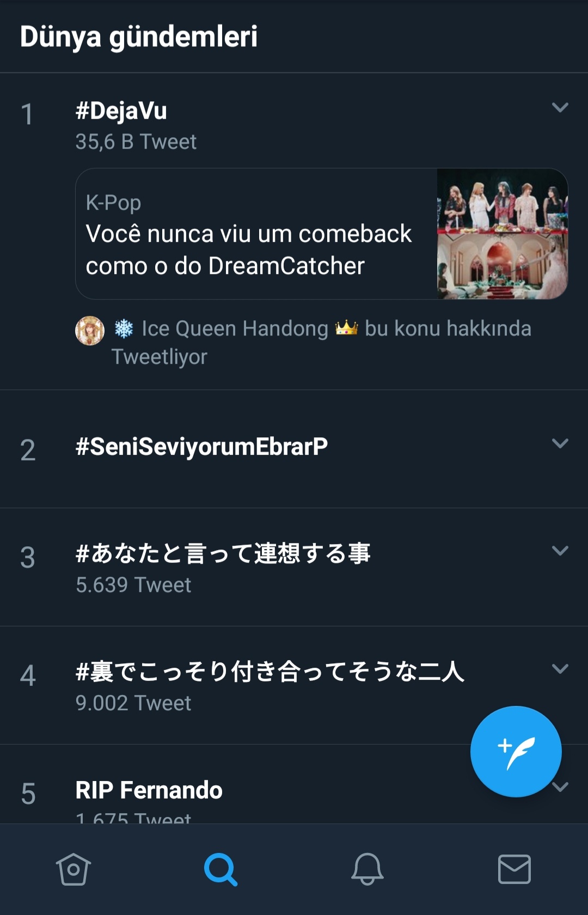Open the Home tab icon
This screenshot has width=588, height=915.
[x=73, y=869]
